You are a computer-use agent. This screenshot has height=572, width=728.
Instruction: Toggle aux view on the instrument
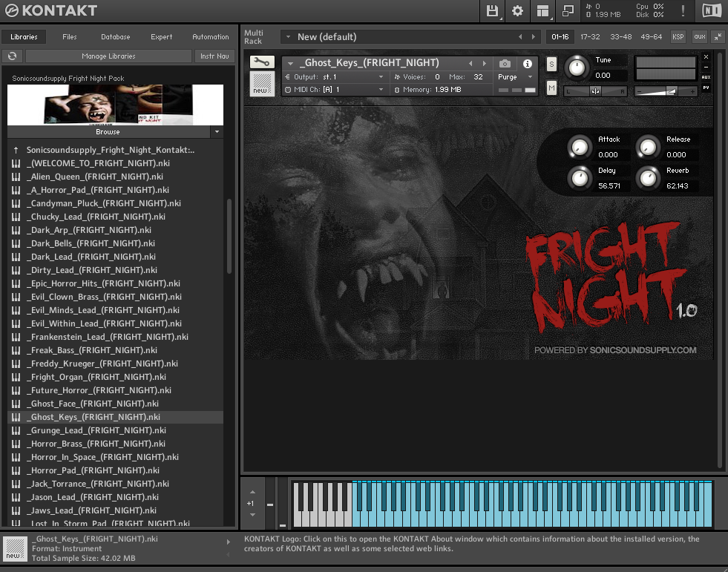click(706, 77)
